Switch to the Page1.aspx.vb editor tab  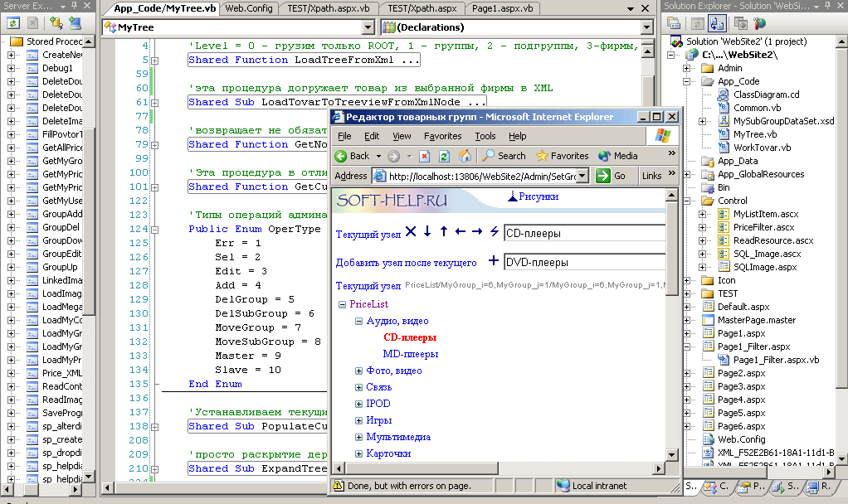tap(503, 8)
